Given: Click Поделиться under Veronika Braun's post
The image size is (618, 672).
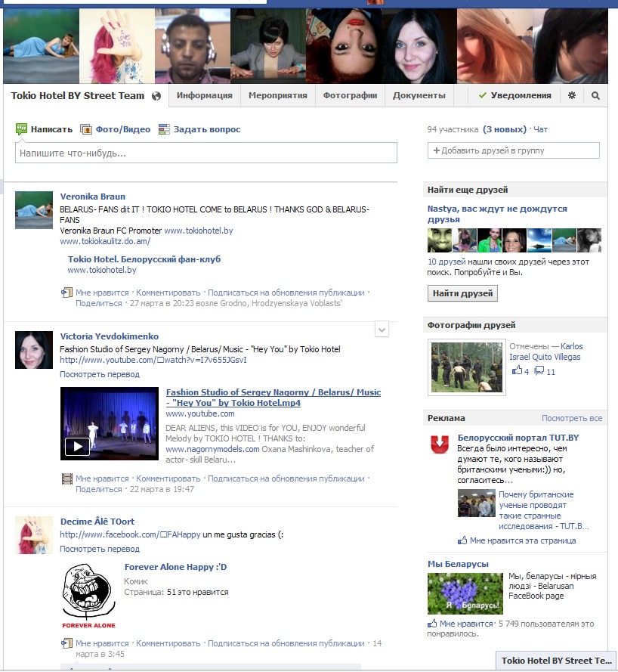Looking at the screenshot, I should pyautogui.click(x=99, y=303).
